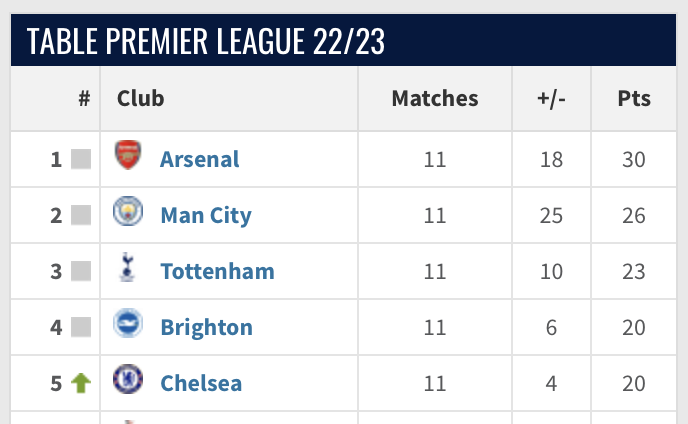Click Arsenal's 30 points value
The height and width of the screenshot is (424, 688).
pyautogui.click(x=633, y=159)
